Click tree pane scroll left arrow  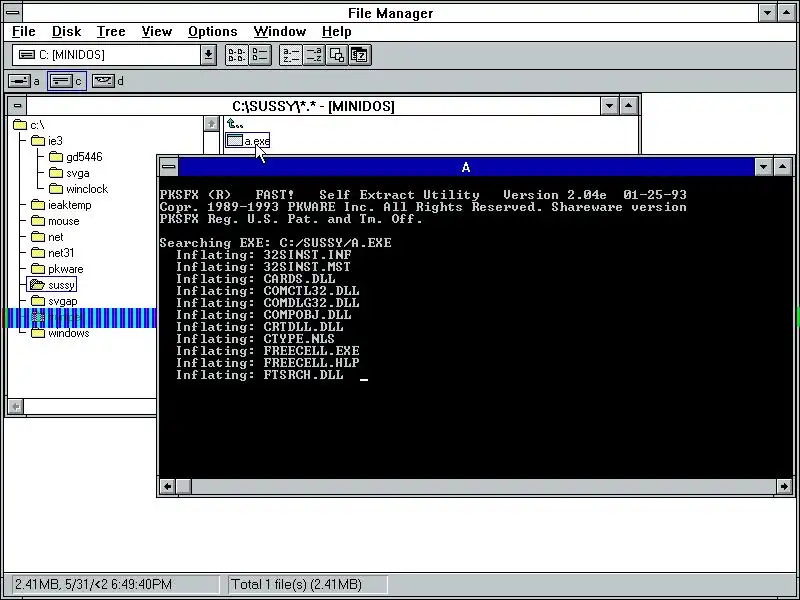click(16, 407)
